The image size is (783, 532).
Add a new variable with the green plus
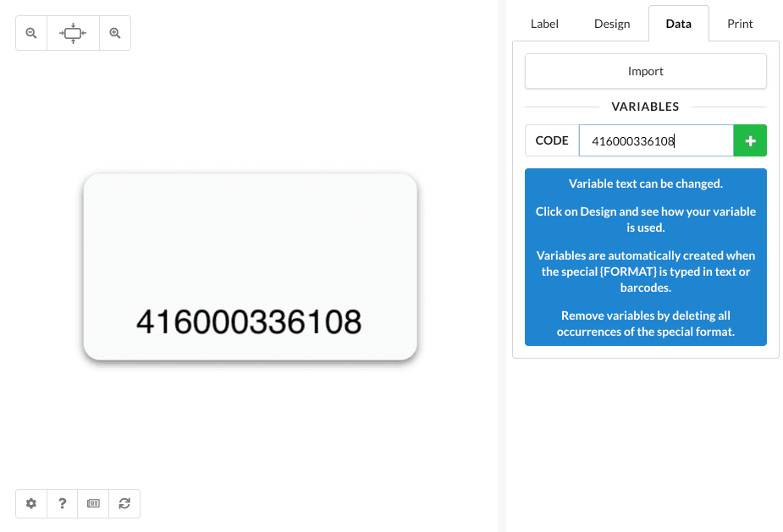750,140
